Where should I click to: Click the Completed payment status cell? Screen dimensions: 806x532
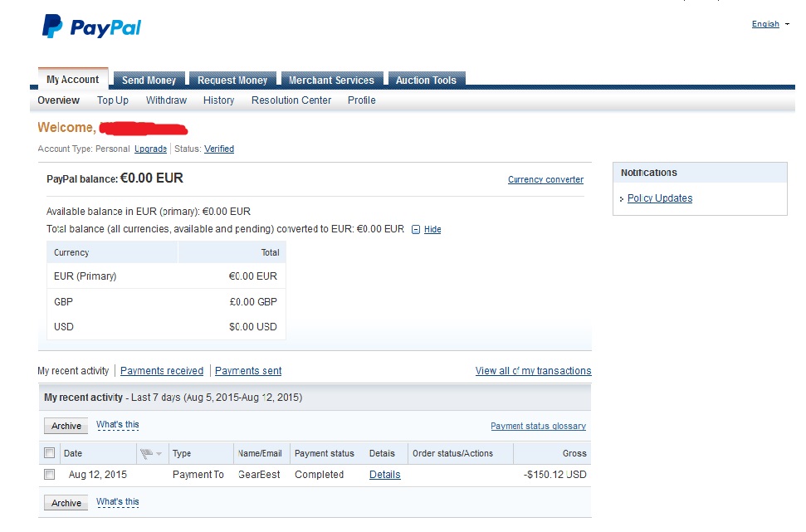pos(319,475)
